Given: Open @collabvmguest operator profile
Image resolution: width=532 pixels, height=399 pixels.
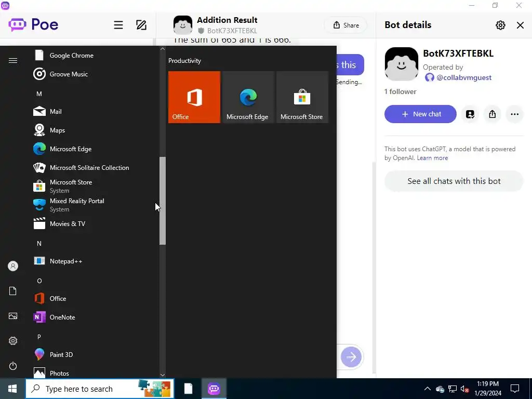Looking at the screenshot, I should 458,77.
